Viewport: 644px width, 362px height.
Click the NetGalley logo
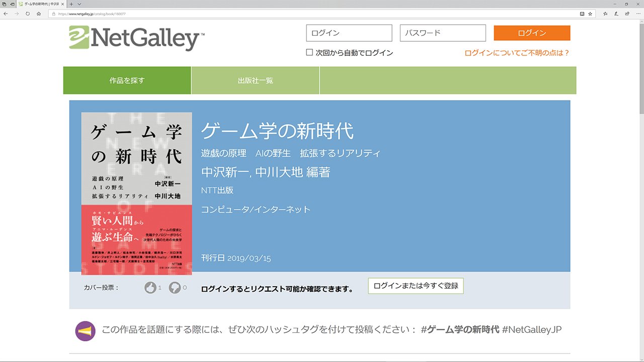click(137, 38)
